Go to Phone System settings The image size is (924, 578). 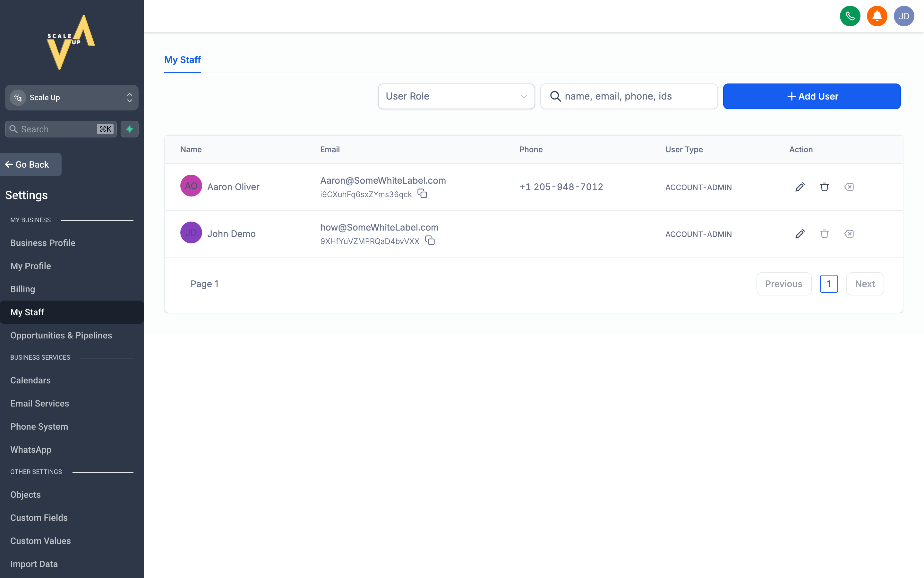click(x=39, y=427)
